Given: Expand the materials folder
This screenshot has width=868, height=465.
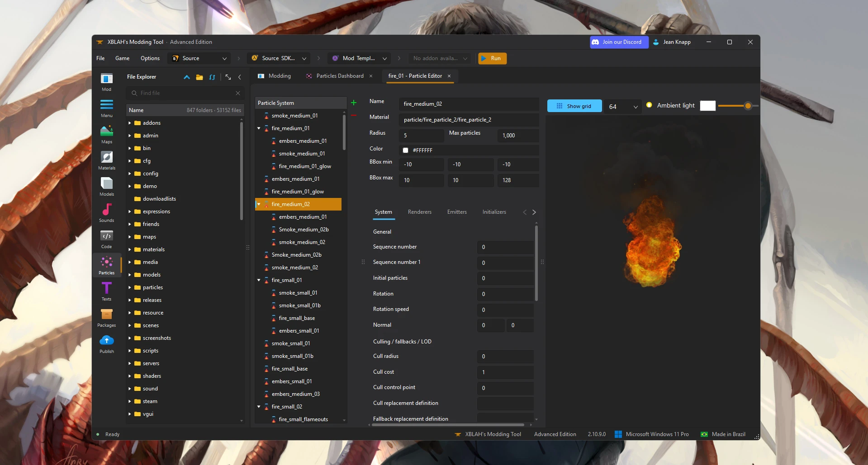Looking at the screenshot, I should 130,249.
